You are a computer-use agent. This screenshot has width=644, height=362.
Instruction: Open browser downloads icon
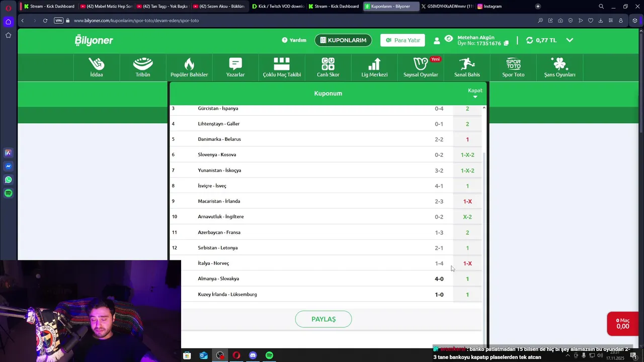pyautogui.click(x=600, y=21)
